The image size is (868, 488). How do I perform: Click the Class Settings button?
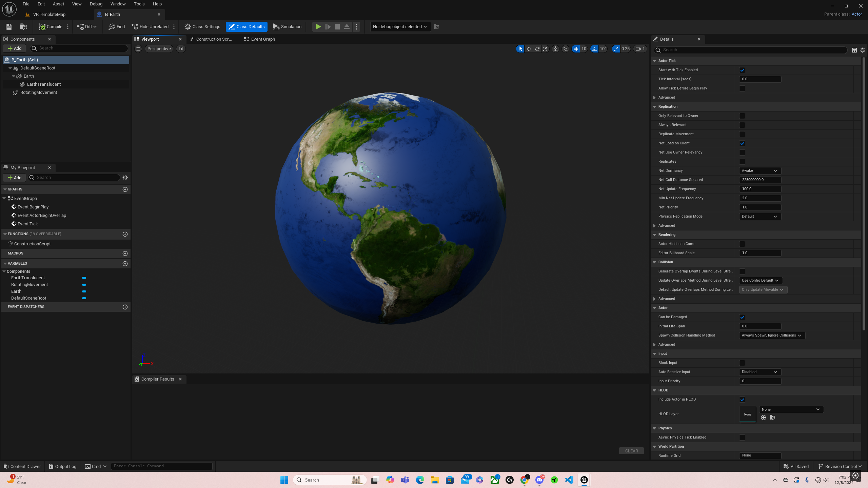[x=202, y=26]
